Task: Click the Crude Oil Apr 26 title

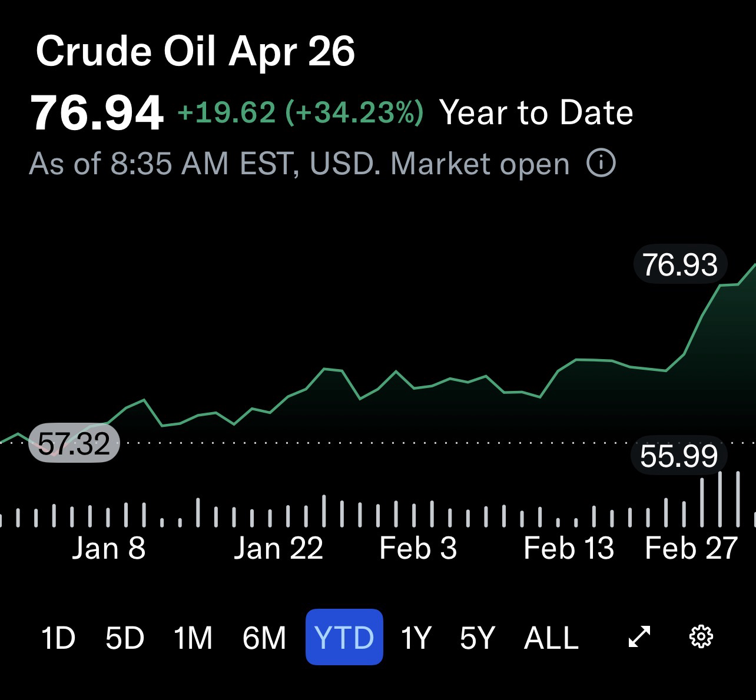Action: tap(195, 51)
